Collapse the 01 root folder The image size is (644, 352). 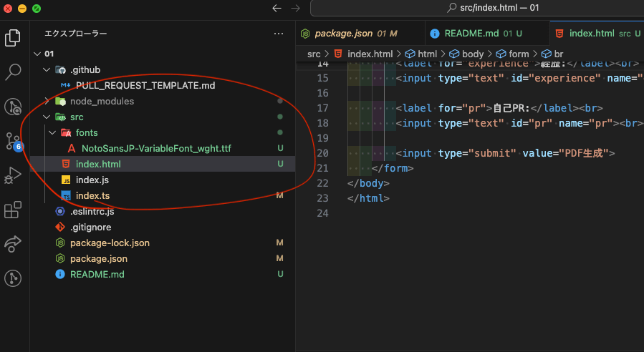37,54
